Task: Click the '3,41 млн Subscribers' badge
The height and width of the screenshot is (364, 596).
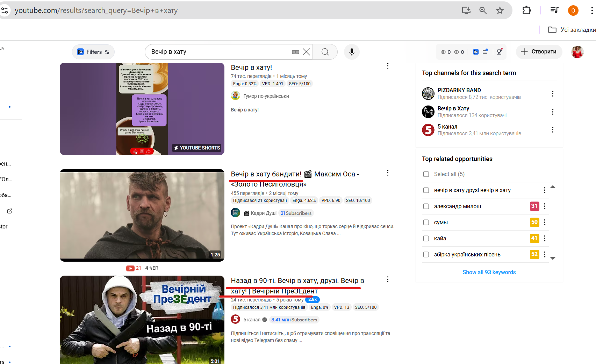Action: tap(294, 320)
